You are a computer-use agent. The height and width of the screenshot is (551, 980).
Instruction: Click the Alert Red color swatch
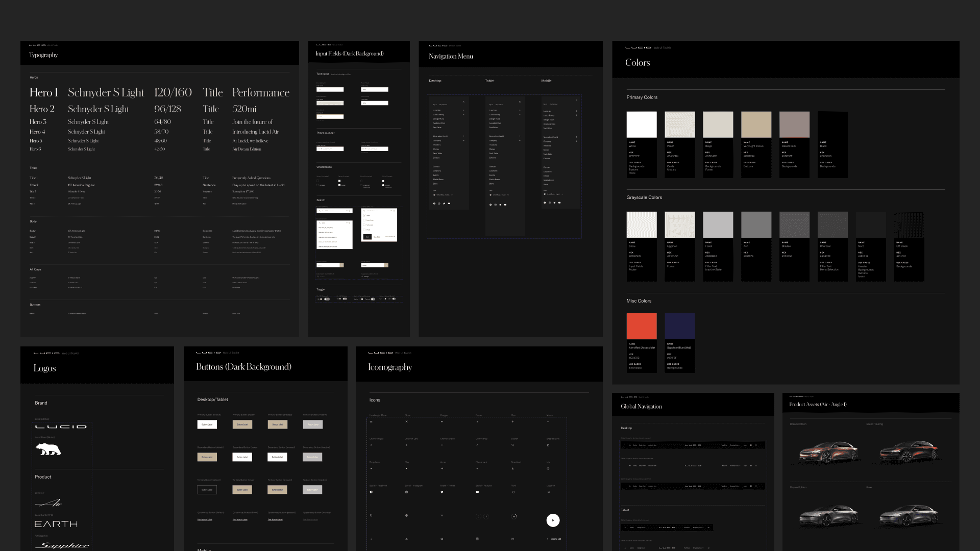[642, 327]
